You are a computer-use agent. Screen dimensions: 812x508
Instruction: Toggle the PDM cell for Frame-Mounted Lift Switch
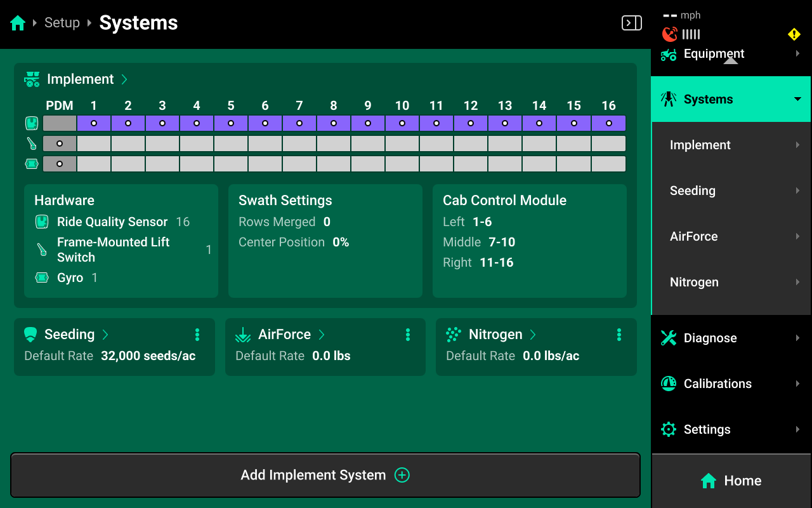pyautogui.click(x=59, y=143)
